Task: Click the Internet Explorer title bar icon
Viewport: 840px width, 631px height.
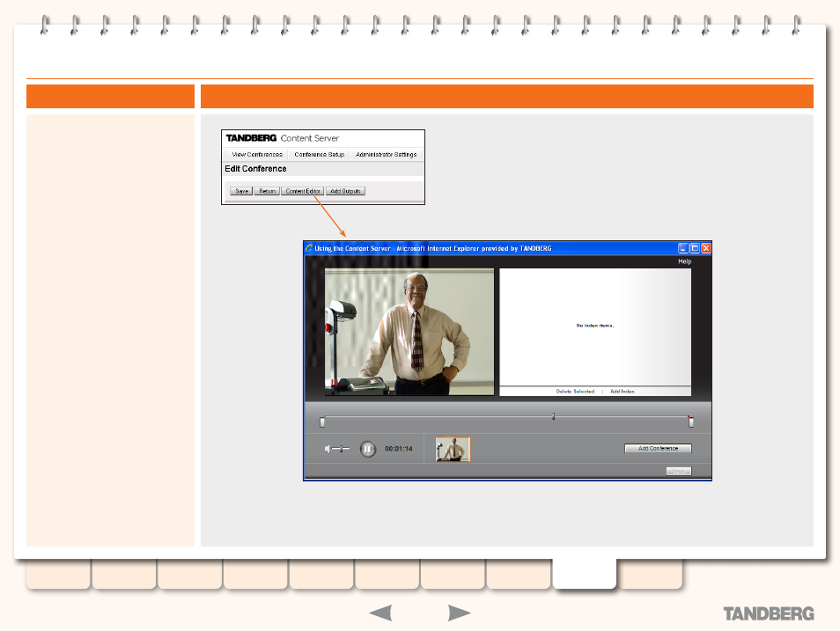Action: [309, 248]
